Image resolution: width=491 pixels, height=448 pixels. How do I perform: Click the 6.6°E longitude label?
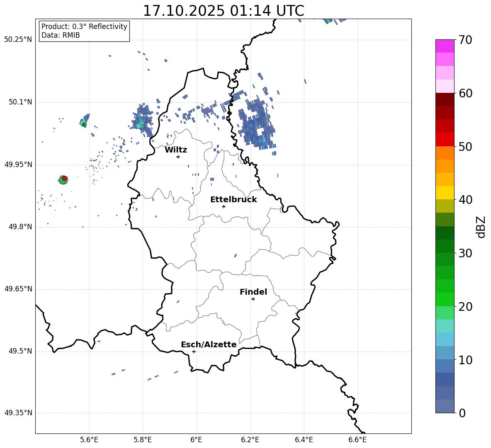357,440
